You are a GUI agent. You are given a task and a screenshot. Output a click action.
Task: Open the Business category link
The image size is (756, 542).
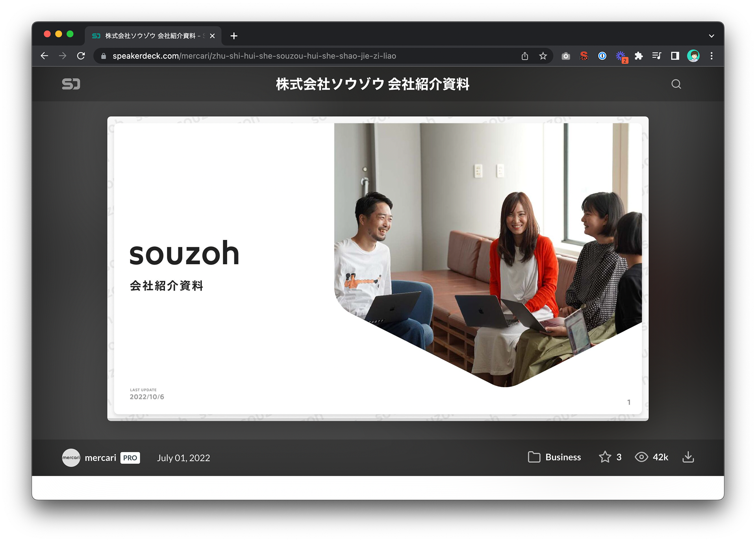563,457
